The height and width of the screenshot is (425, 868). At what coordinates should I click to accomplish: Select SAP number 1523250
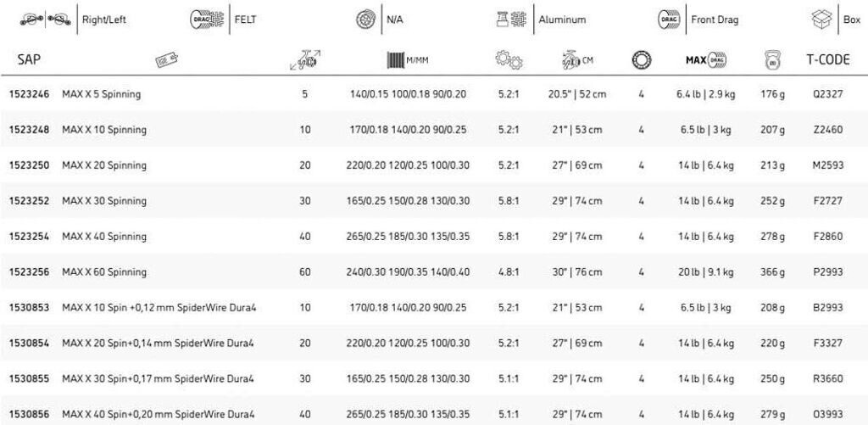click(x=29, y=165)
